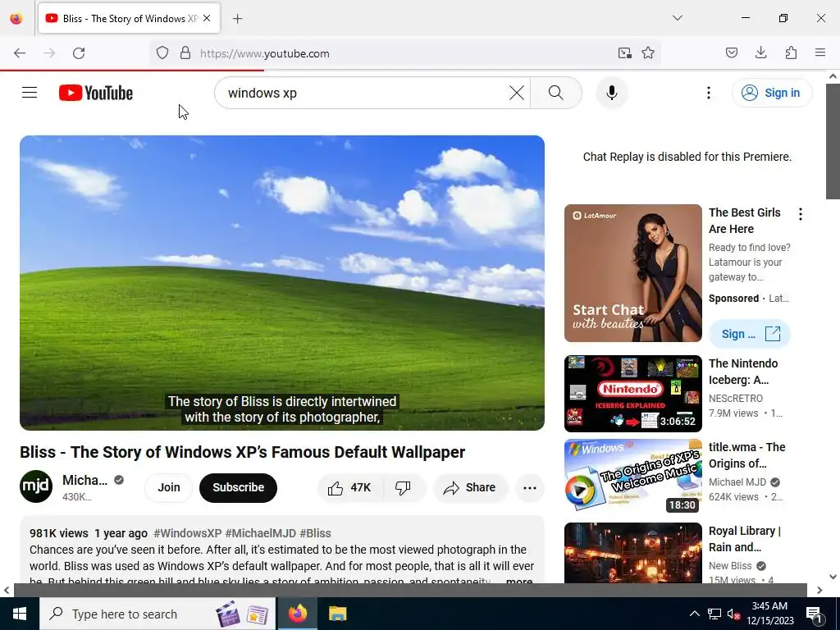Click the horizontal scrollbar at page bottom

pos(410,590)
